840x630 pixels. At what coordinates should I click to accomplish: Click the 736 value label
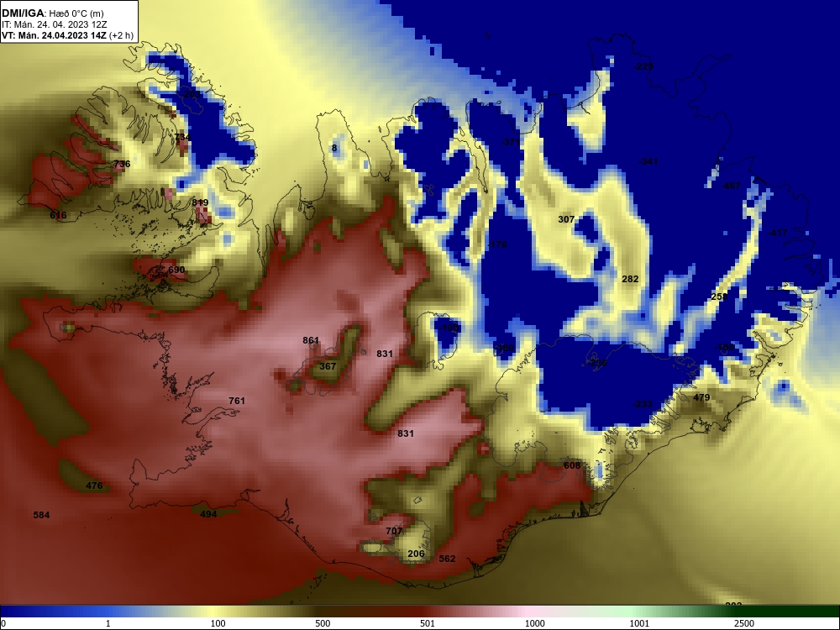point(122,164)
